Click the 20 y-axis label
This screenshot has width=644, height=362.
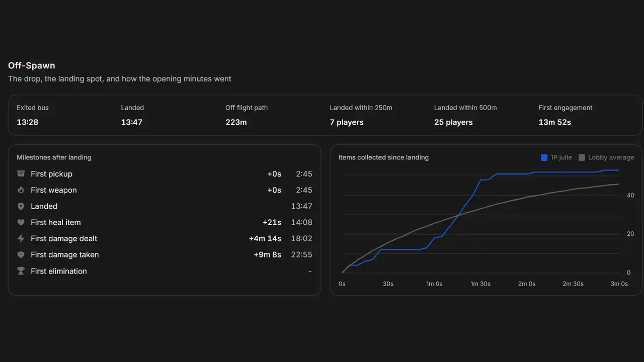coord(630,234)
